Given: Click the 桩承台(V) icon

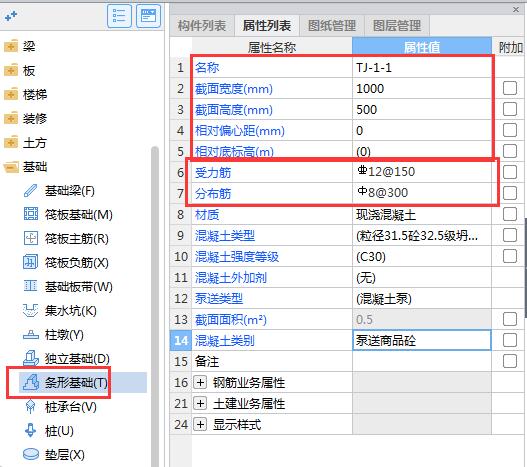Looking at the screenshot, I should pos(31,407).
